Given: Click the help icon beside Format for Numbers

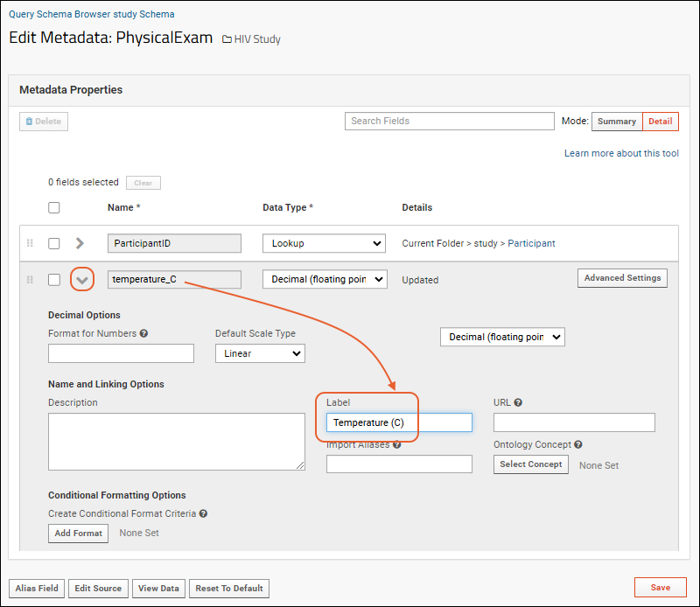Looking at the screenshot, I should (143, 333).
